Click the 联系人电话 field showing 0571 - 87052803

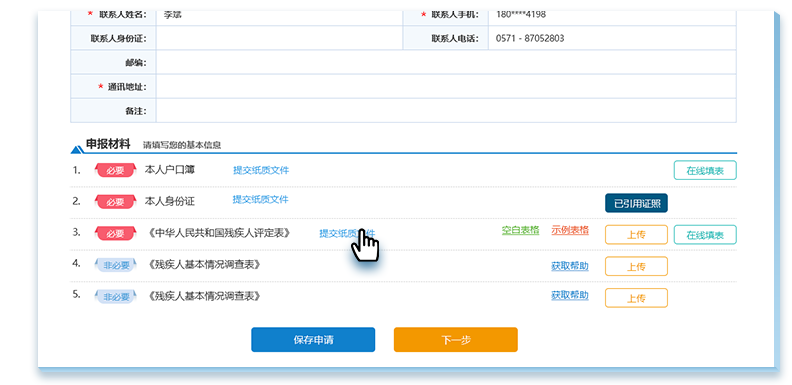point(612,38)
